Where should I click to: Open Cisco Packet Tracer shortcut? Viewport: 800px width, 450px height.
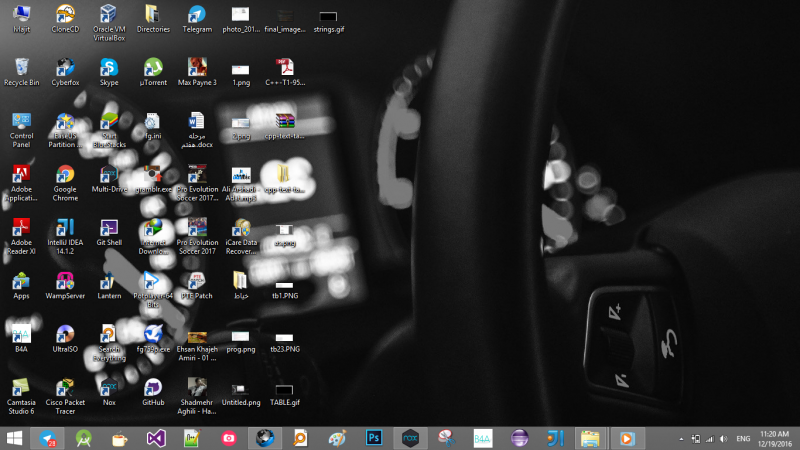pyautogui.click(x=65, y=397)
